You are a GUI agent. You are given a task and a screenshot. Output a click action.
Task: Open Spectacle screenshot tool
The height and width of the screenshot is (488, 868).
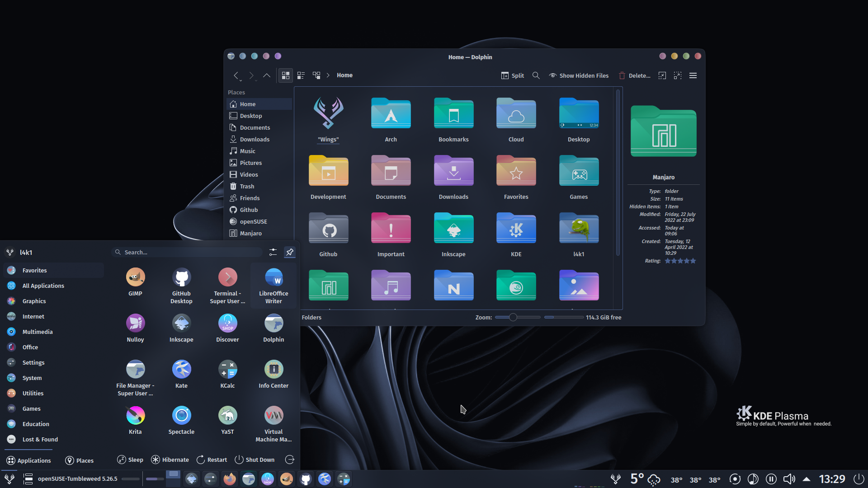click(x=181, y=421)
